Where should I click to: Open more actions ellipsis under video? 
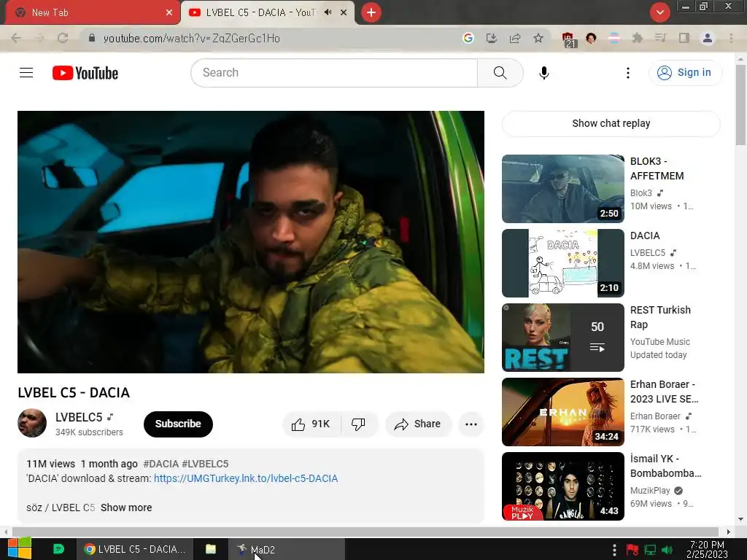pyautogui.click(x=471, y=424)
